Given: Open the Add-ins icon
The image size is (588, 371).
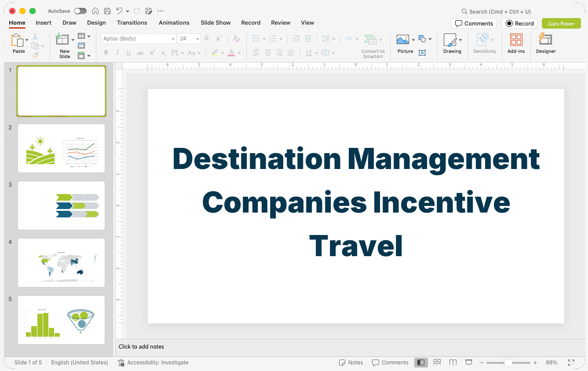Looking at the screenshot, I should 516,40.
